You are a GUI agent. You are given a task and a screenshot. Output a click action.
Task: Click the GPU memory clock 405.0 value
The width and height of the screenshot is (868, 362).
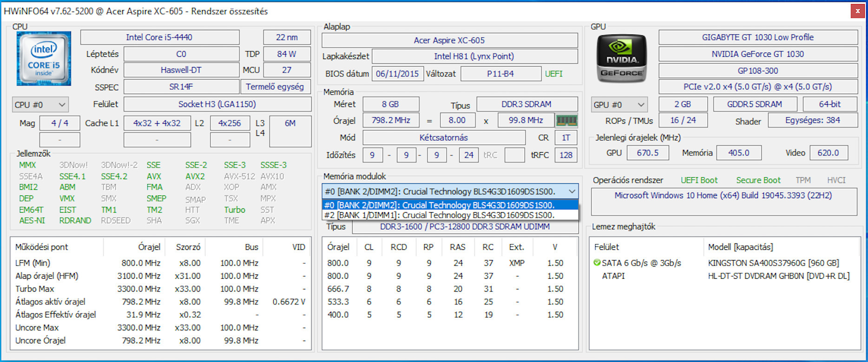coord(739,153)
